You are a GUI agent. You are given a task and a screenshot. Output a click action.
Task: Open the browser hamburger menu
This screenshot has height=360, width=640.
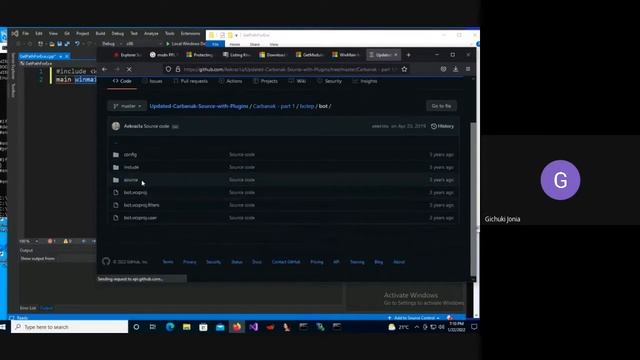pos(468,69)
